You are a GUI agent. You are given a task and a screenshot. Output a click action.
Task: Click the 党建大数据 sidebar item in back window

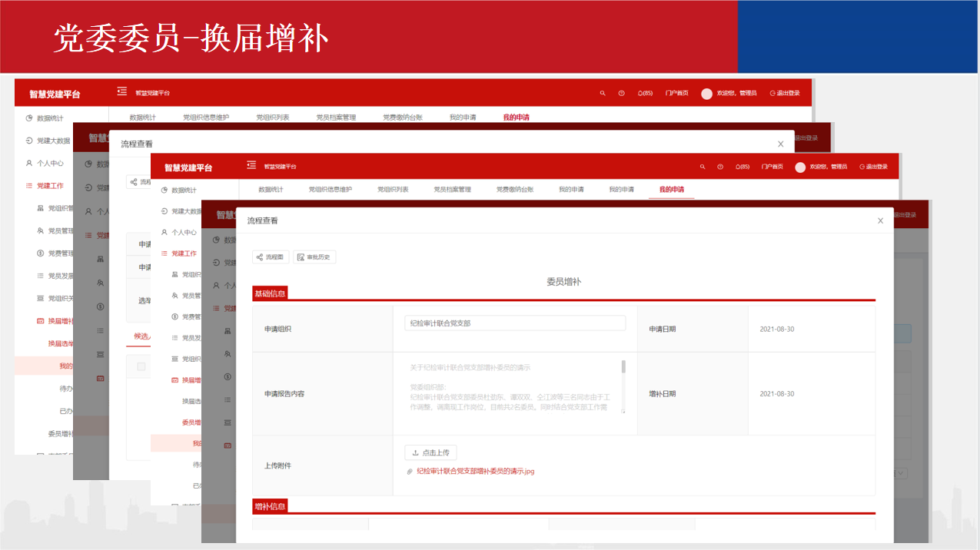coord(53,141)
